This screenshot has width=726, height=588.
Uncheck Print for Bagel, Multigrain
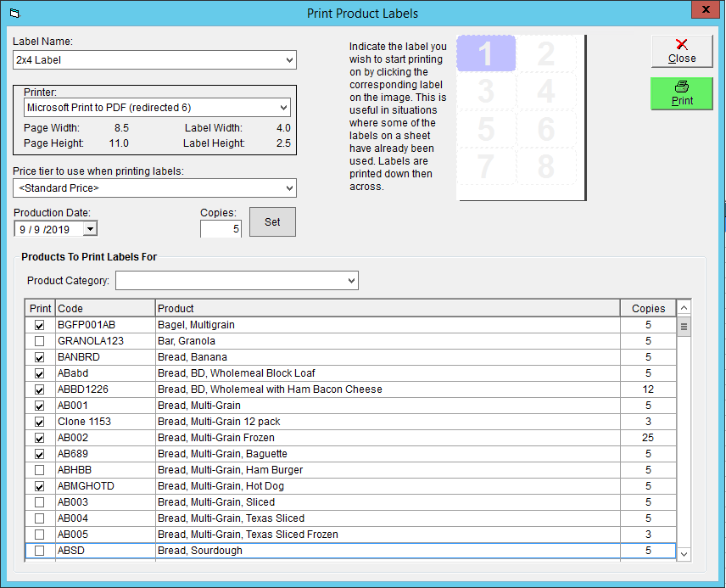(x=39, y=325)
